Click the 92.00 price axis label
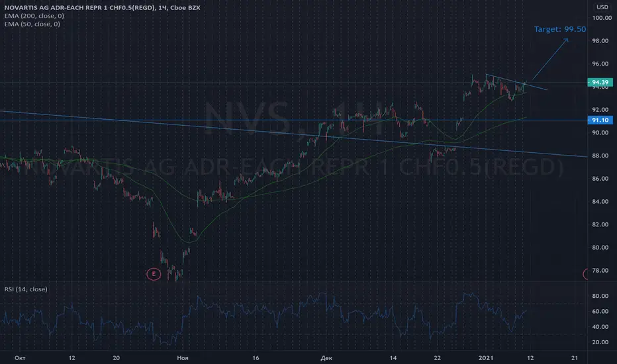The width and height of the screenshot is (617, 364). tap(600, 110)
